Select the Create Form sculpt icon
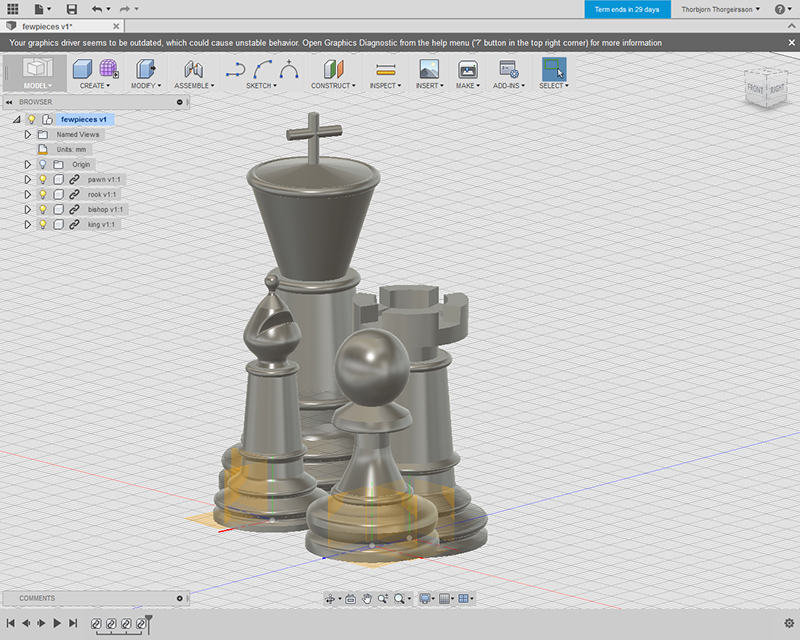 click(x=109, y=68)
